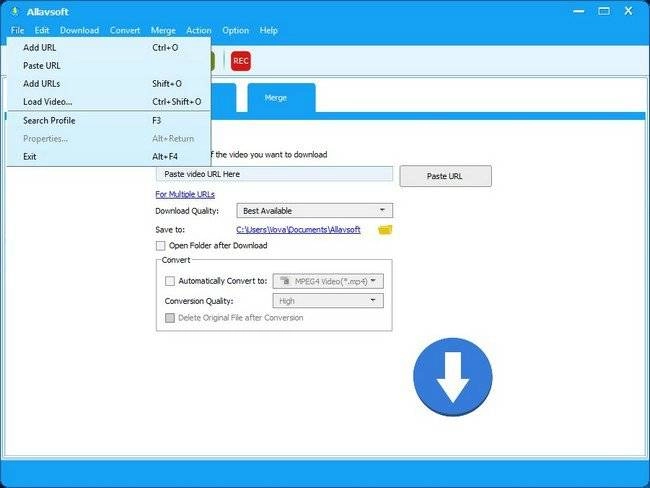Open the Download menu
Image resolution: width=650 pixels, height=488 pixels.
coord(79,30)
